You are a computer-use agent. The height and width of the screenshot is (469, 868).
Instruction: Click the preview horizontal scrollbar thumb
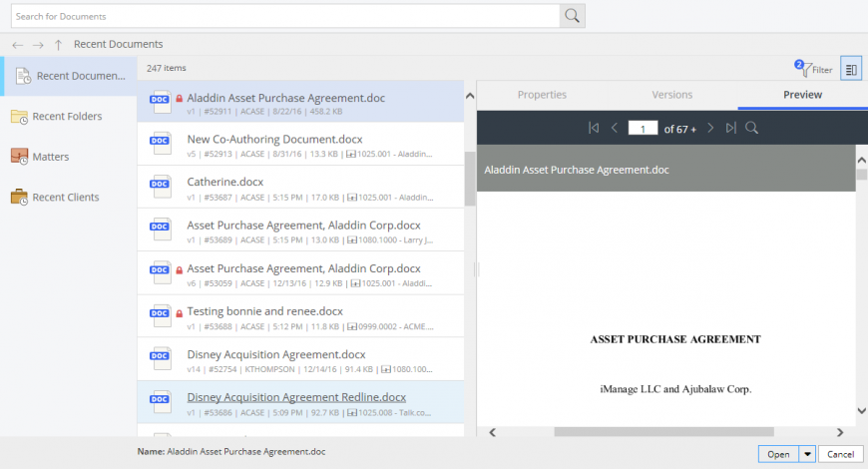coord(663,432)
